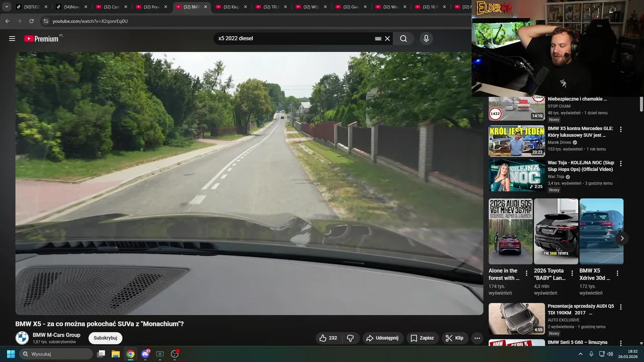This screenshot has height=362, width=644.
Task: Pause the BMW X5 video player
Action: [x=249, y=184]
